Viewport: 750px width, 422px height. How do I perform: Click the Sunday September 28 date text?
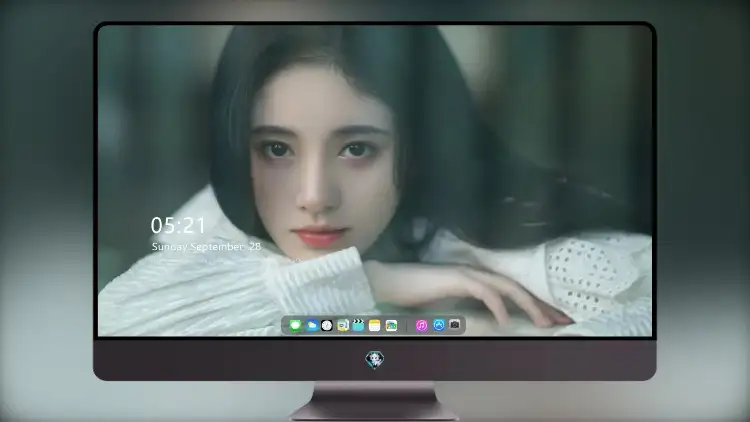[206, 247]
